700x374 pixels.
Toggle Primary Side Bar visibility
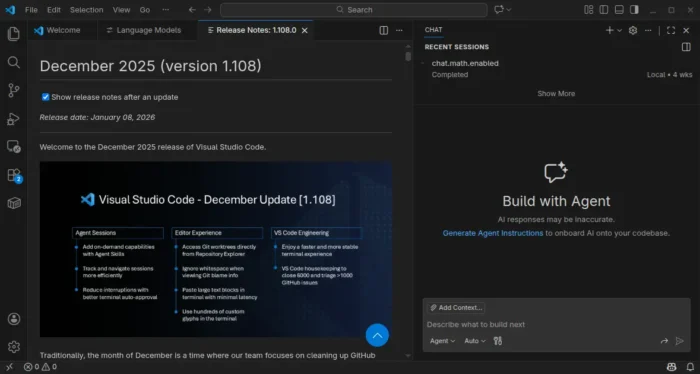click(x=604, y=9)
